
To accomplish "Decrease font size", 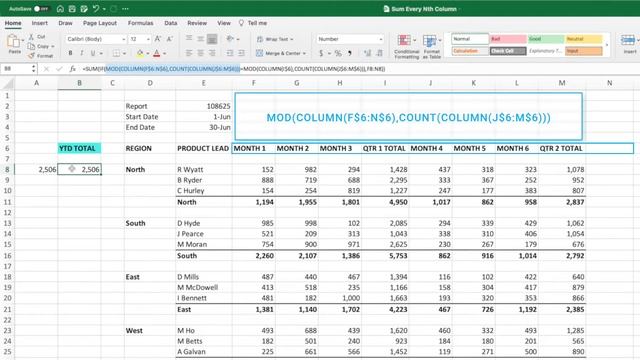I will (x=170, y=39).
